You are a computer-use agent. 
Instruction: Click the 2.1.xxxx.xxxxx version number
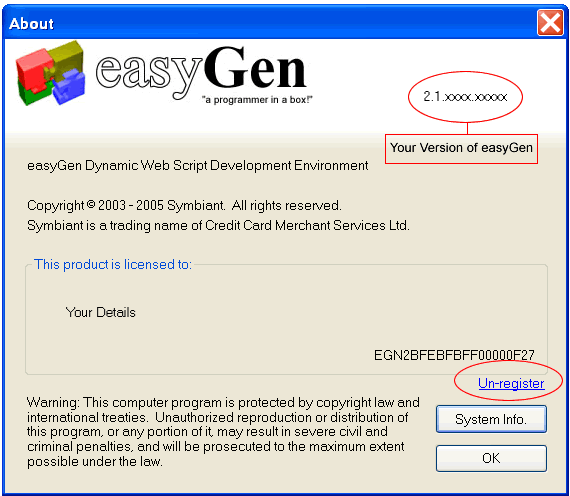(465, 97)
